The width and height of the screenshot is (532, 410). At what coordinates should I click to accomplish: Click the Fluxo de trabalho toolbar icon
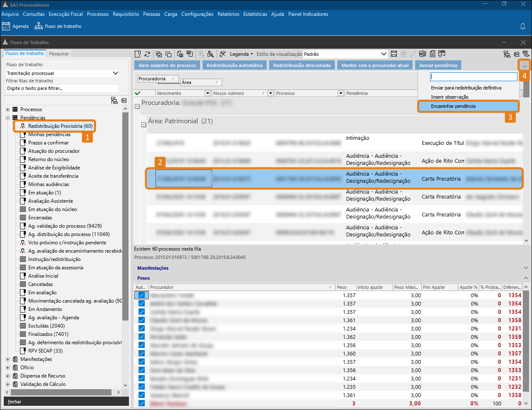(39, 26)
